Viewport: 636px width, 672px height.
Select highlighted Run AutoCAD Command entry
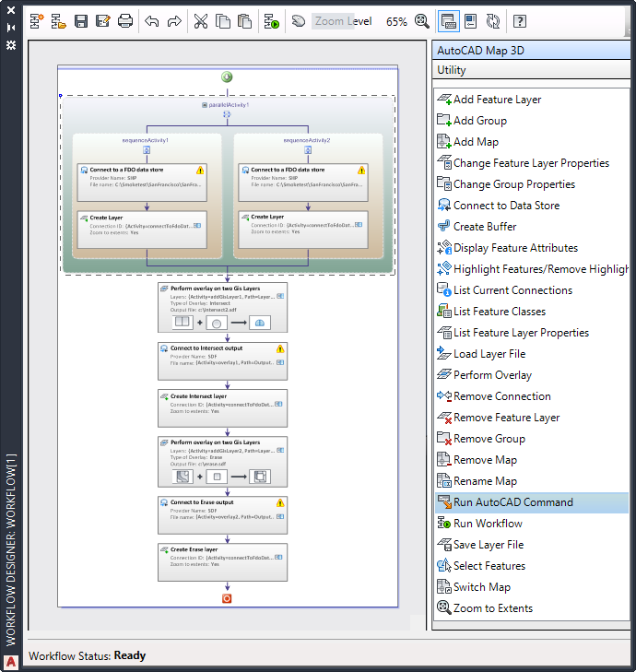point(532,502)
